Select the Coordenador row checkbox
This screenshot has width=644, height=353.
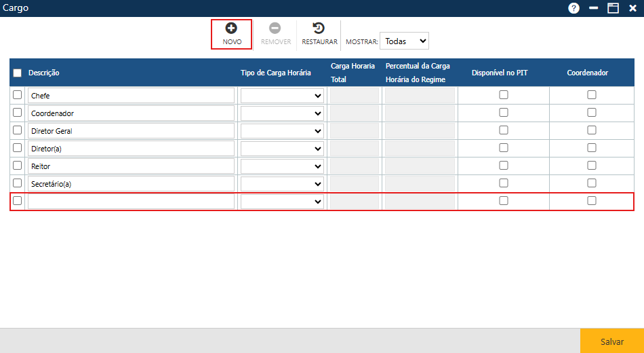17,113
